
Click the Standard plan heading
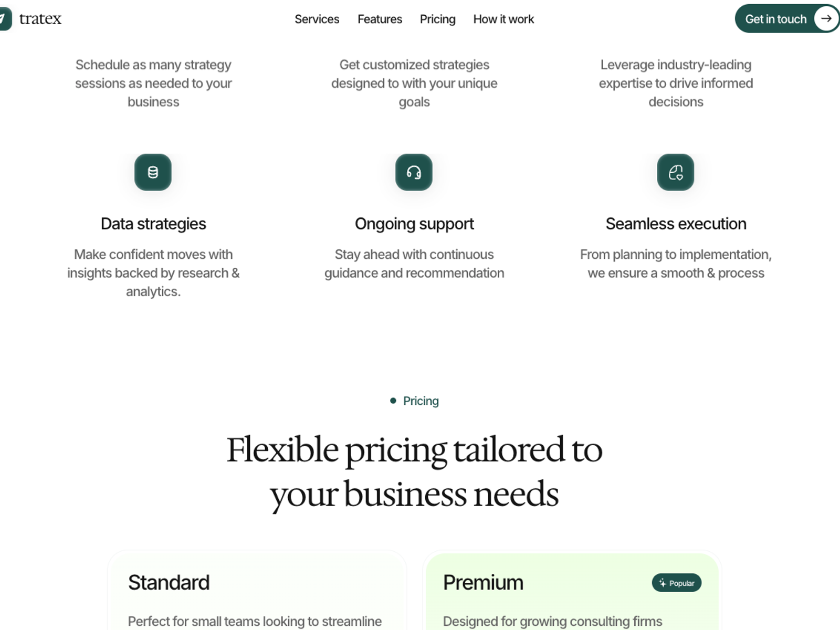click(x=169, y=582)
